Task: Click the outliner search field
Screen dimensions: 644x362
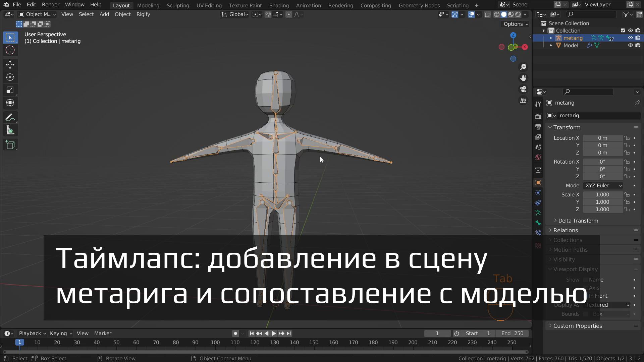Action: tap(592, 14)
